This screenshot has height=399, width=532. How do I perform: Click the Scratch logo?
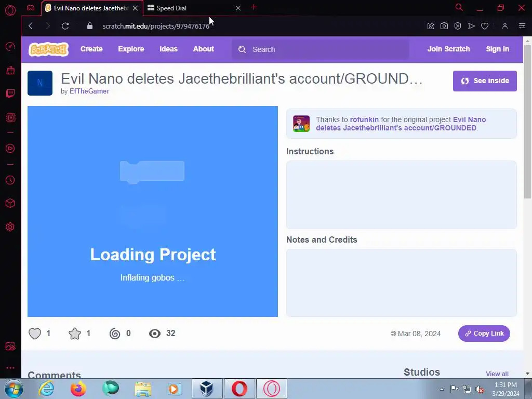[x=48, y=49]
